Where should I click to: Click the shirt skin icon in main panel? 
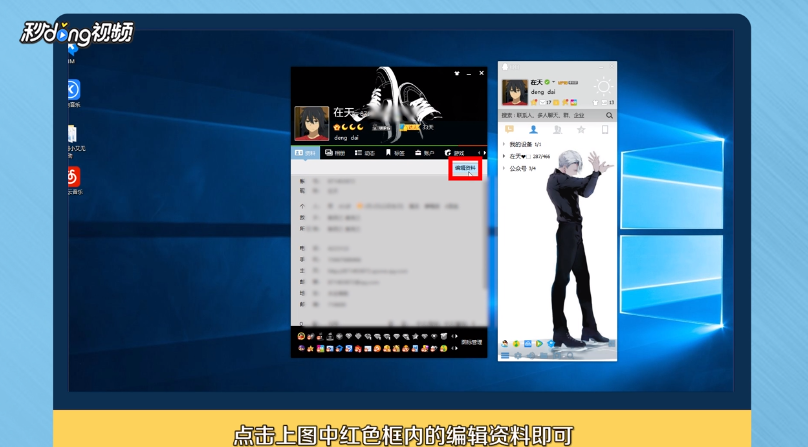coord(595,103)
